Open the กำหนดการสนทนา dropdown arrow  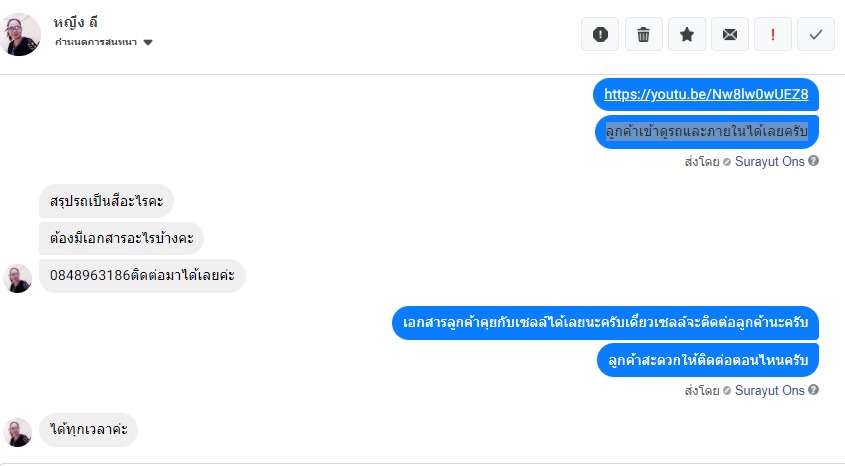point(148,43)
